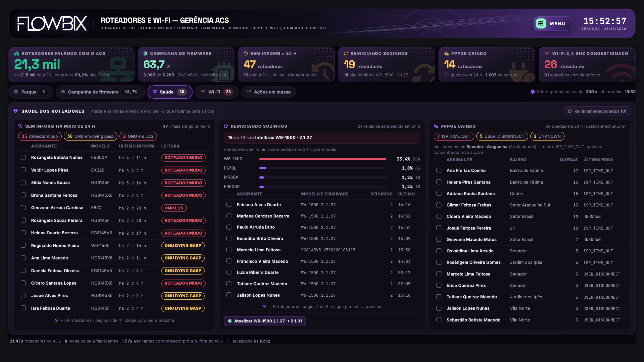
Task: Click the clock-history icon on Sem inform card
Action: [x=246, y=54]
